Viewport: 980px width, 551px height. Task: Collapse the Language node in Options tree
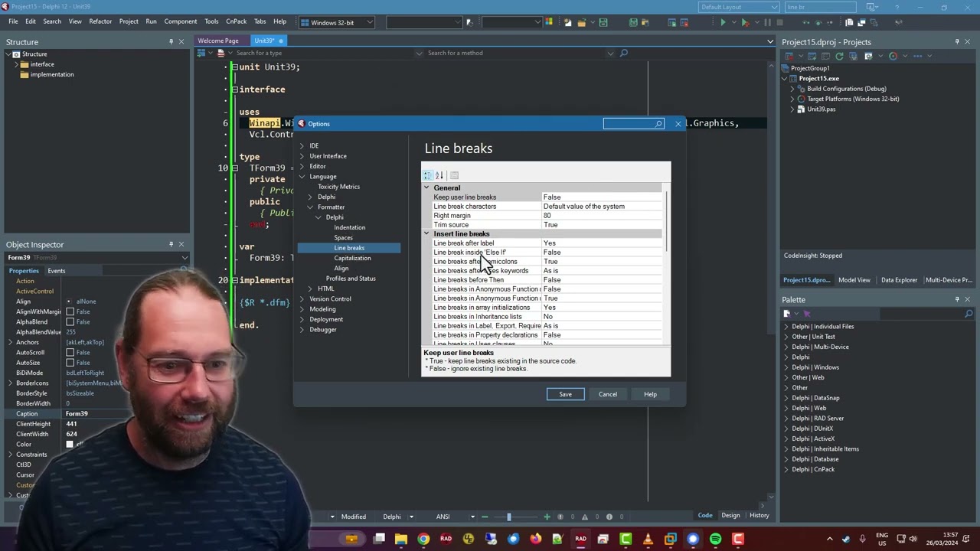[302, 177]
